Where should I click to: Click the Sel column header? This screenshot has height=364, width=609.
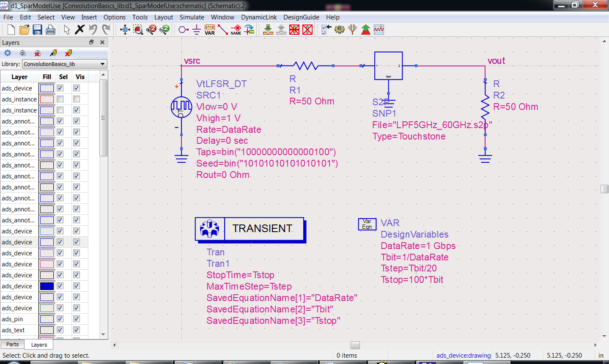tap(63, 77)
